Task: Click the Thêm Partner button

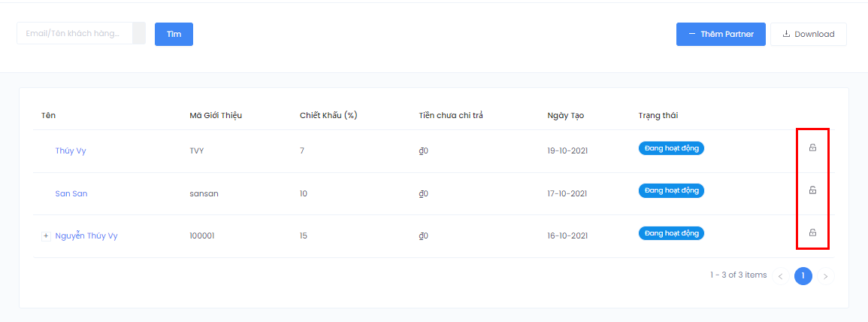Action: tap(720, 34)
